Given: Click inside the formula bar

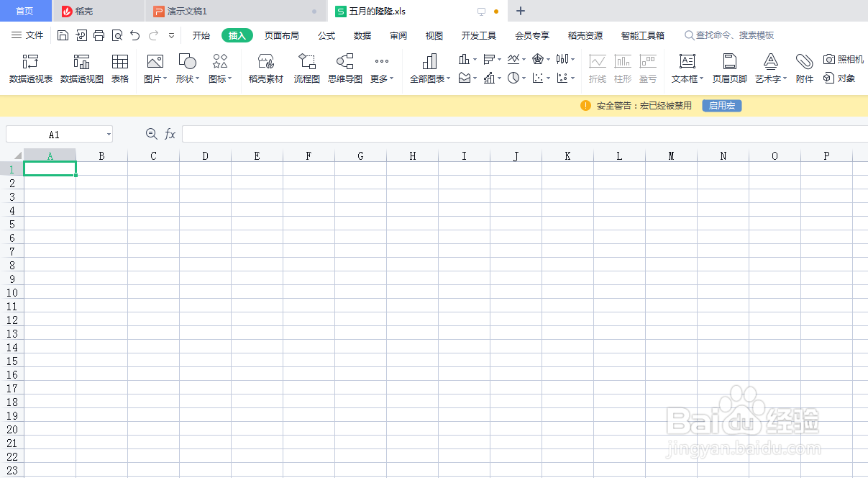Looking at the screenshot, I should 360,133.
